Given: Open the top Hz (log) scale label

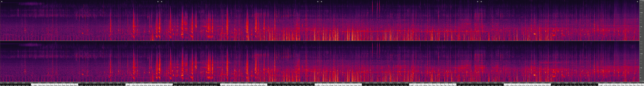Looking at the screenshot, I should (x=641, y=1).
